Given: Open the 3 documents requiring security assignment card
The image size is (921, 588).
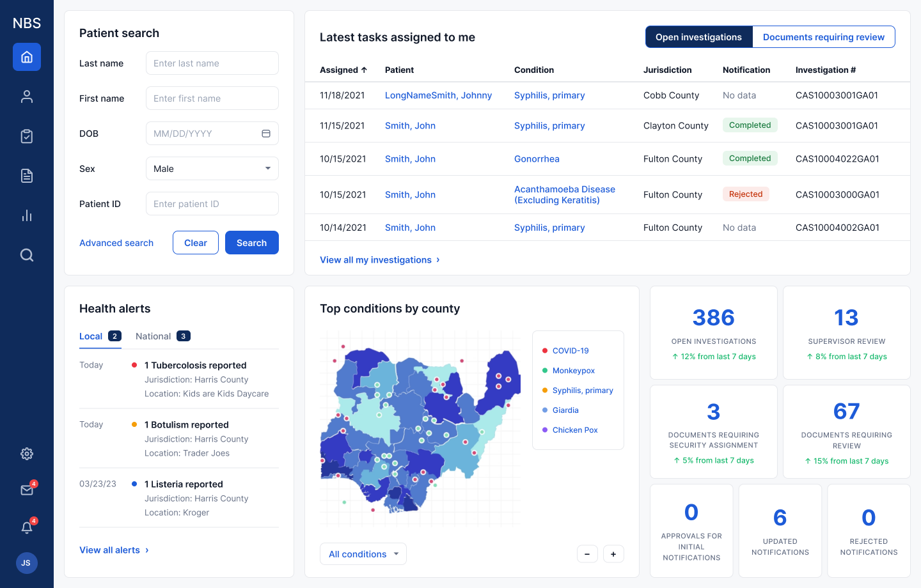Looking at the screenshot, I should click(714, 431).
